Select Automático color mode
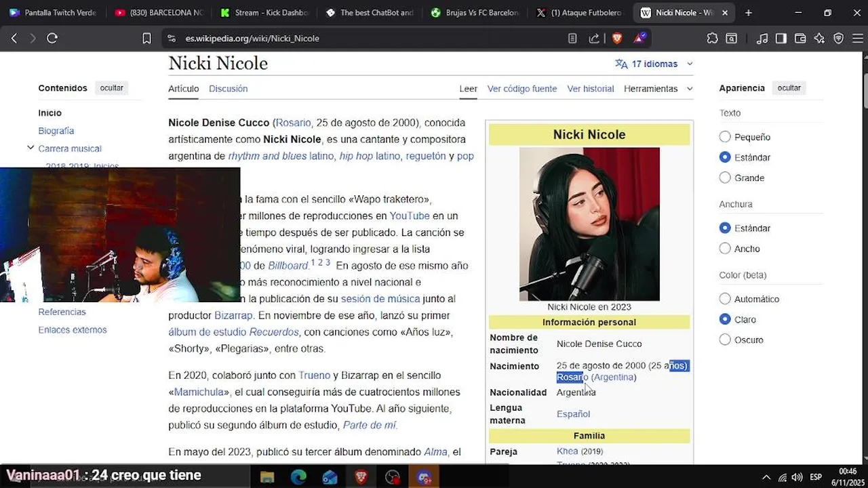 tap(725, 299)
